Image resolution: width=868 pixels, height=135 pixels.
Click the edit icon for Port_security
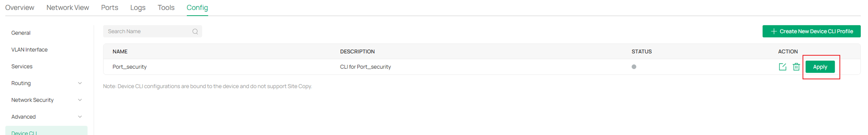[783, 67]
